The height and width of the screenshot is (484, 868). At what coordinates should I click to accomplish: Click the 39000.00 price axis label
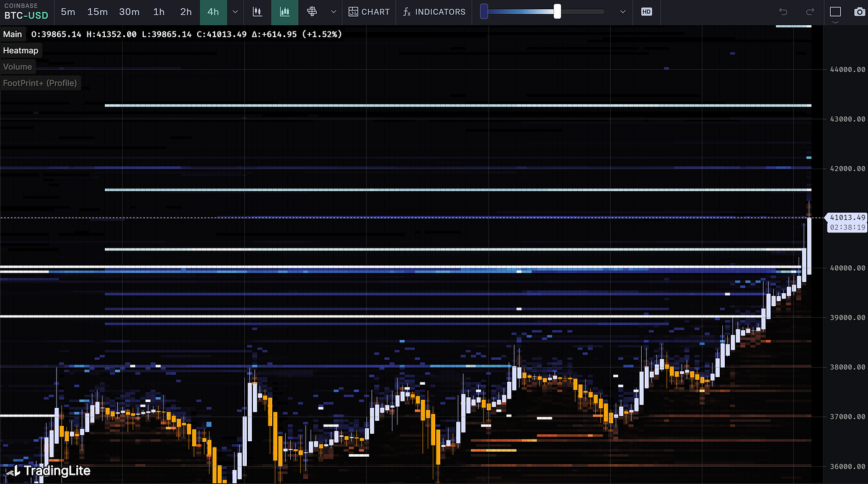(848, 317)
